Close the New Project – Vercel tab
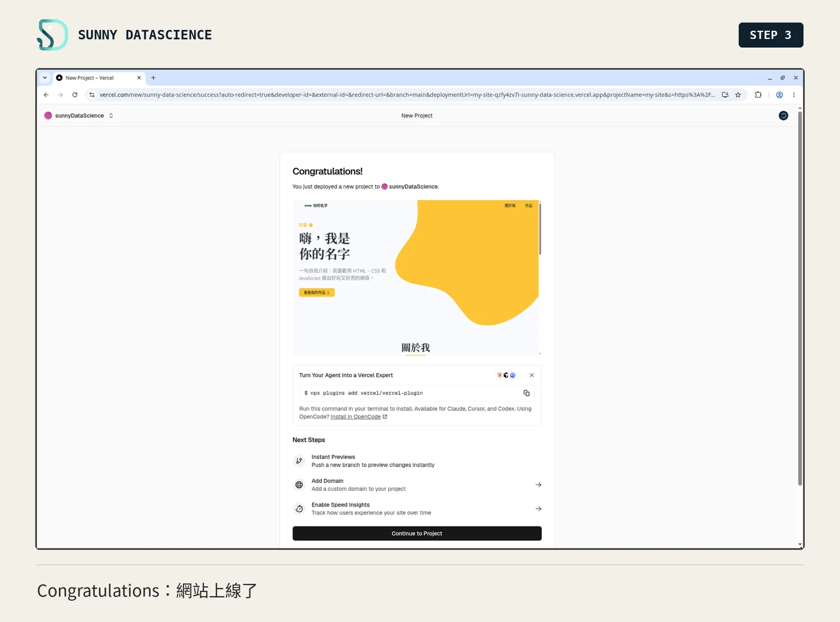840x622 pixels. click(x=139, y=78)
